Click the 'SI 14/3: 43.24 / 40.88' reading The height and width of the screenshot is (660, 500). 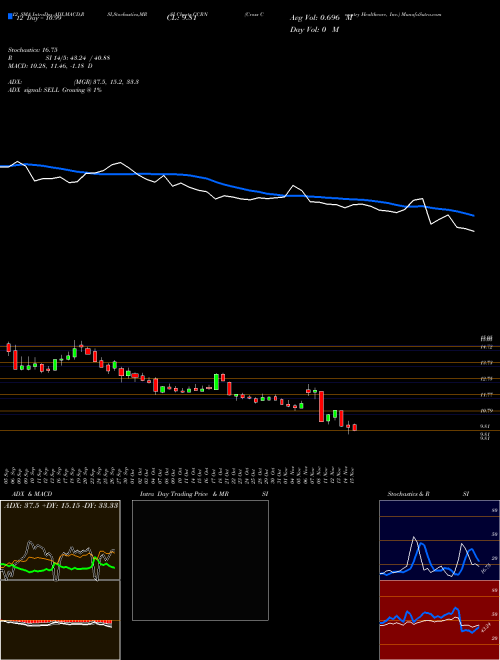point(78,58)
